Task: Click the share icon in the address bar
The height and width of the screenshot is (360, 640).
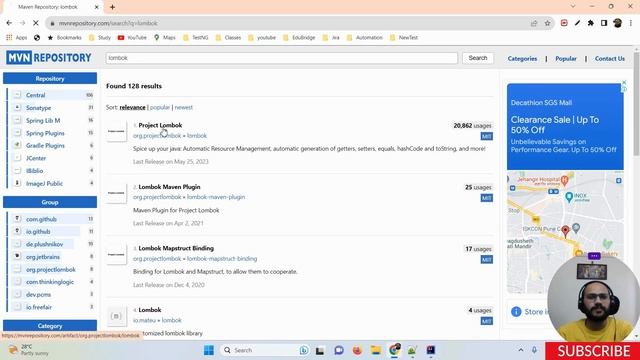Action: tap(534, 23)
